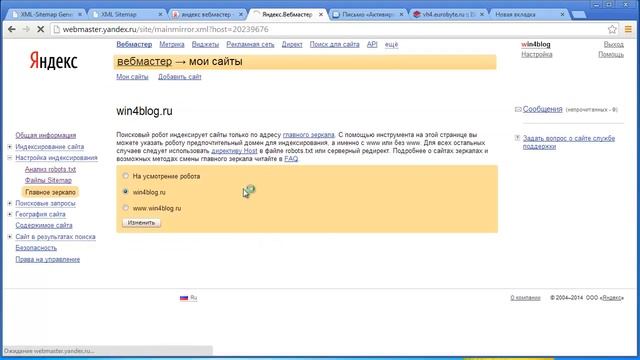Viewport: 640px width, 360px height.
Task: Open the Настройка account link
Action: tap(537, 54)
